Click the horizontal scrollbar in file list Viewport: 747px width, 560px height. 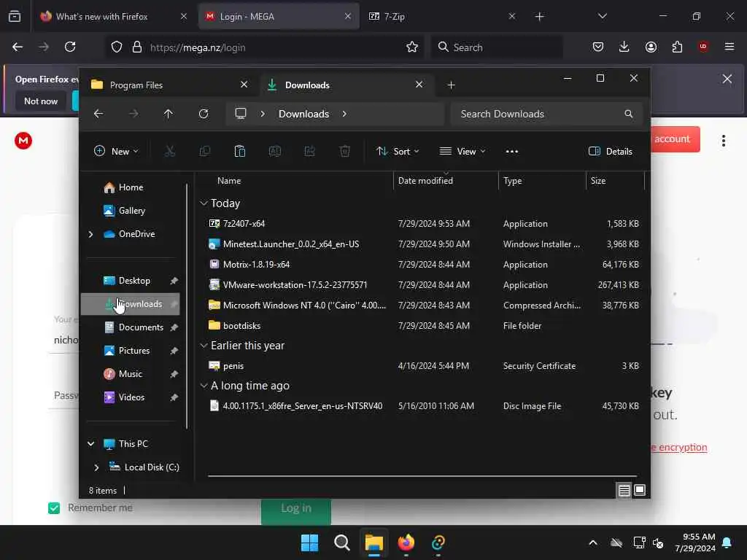(x=422, y=475)
